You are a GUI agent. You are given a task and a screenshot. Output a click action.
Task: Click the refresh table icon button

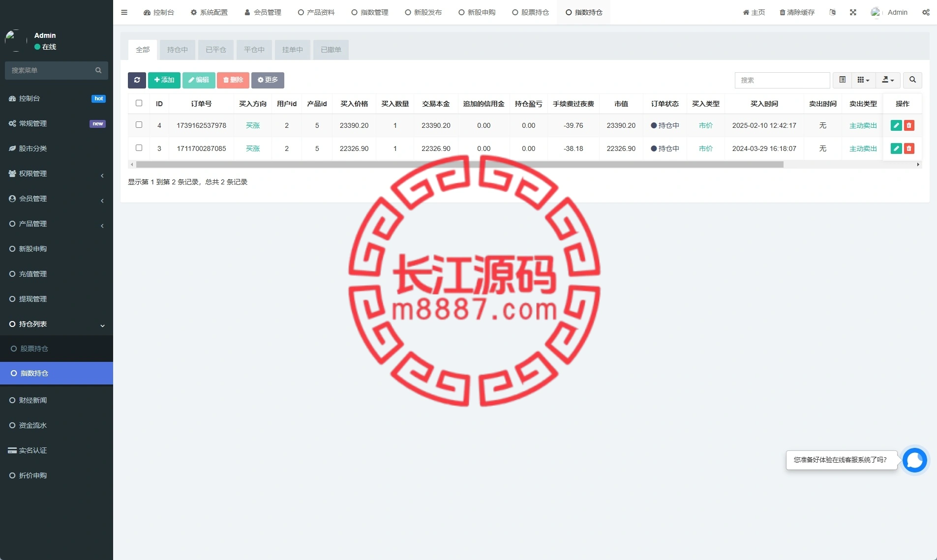137,80
